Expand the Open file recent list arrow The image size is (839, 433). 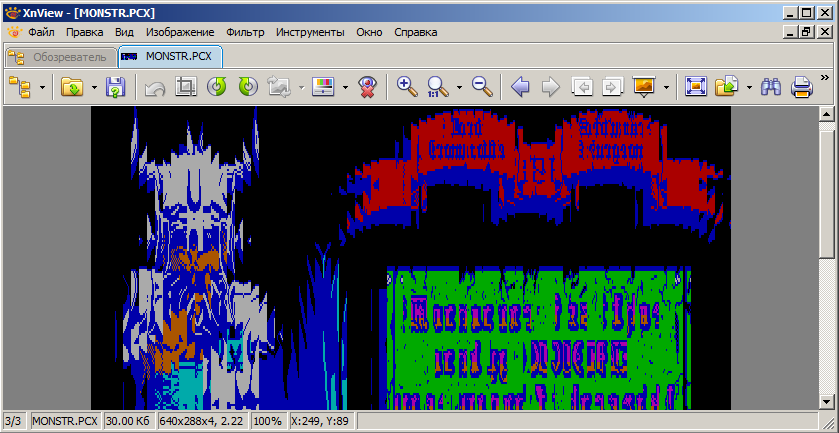pyautogui.click(x=94, y=87)
